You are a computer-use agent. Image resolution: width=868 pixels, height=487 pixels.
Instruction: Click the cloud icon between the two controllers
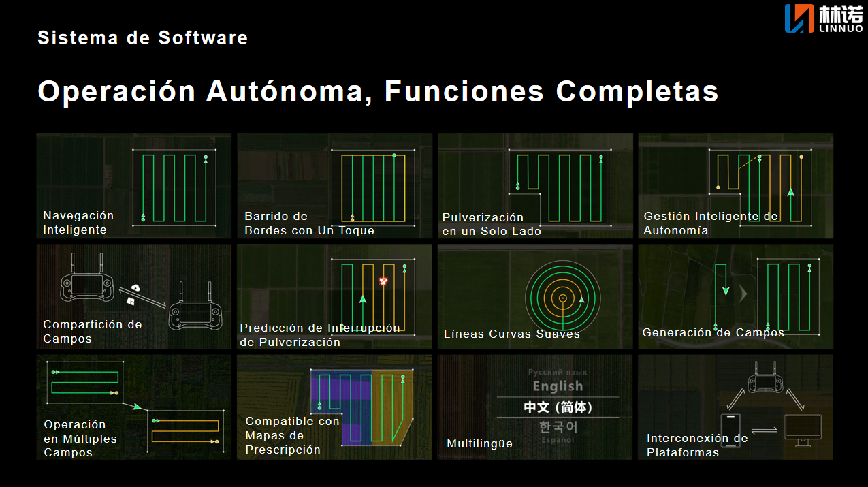point(136,288)
